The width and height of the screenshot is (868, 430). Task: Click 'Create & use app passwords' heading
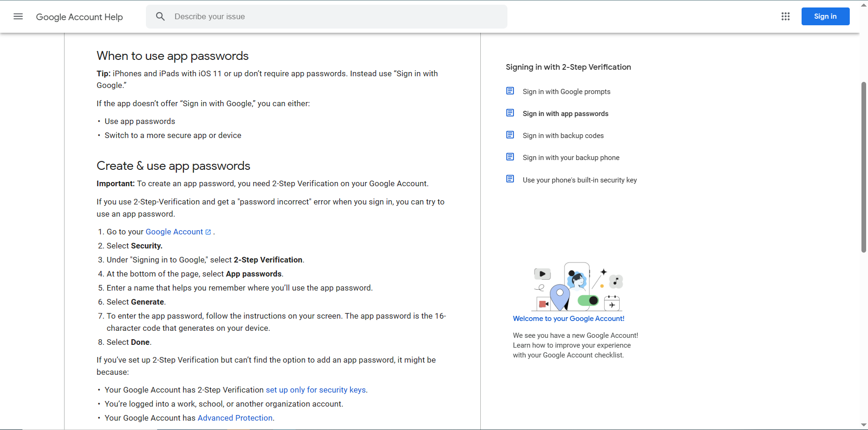(x=174, y=166)
